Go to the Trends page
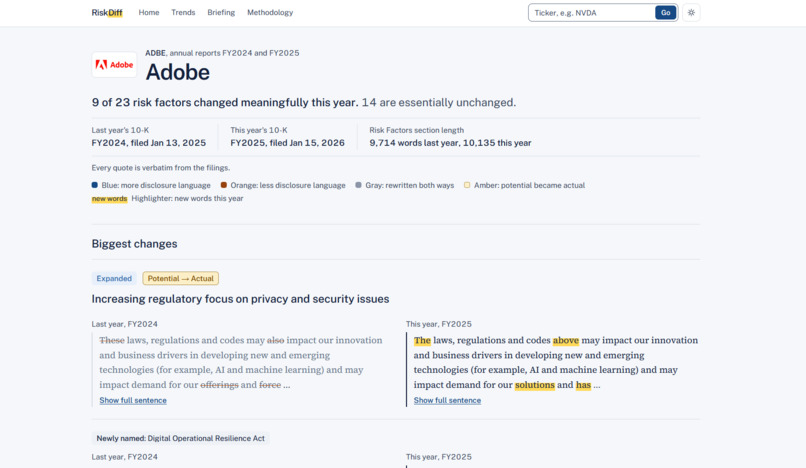 pos(183,12)
